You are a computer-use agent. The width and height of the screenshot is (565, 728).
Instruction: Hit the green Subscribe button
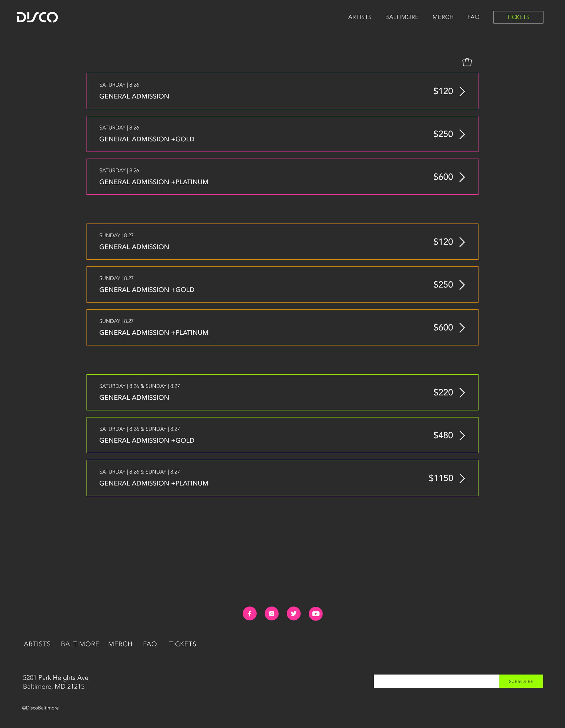521,681
